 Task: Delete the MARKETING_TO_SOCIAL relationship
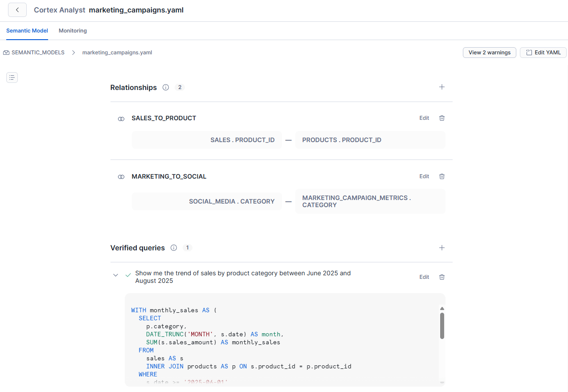click(441, 176)
